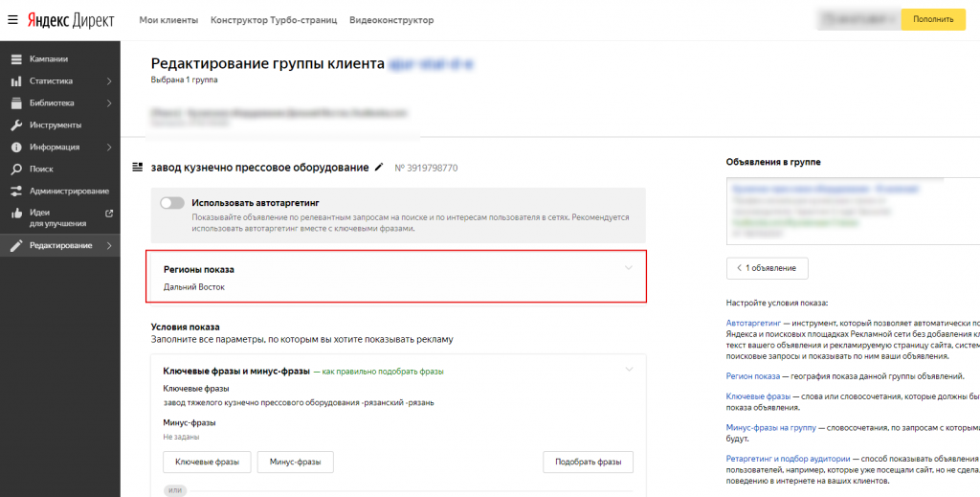Click the blurred account field near Пополнить

(858, 19)
